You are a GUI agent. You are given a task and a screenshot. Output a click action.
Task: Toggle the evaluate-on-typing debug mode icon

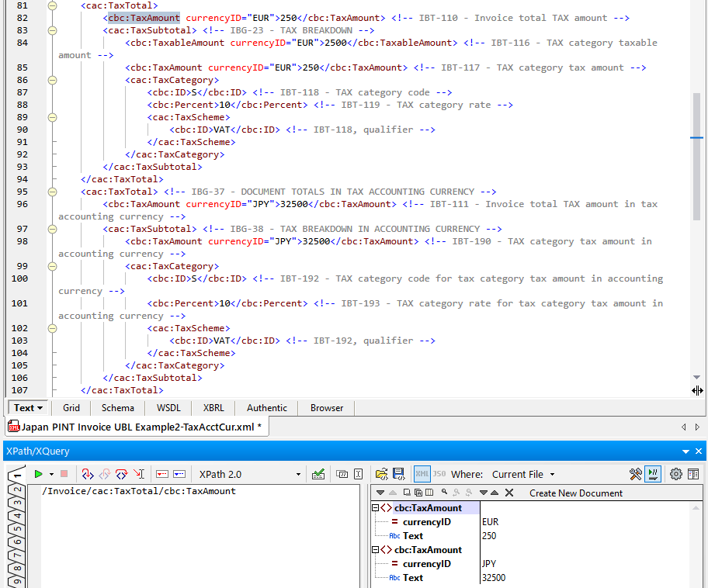(x=653, y=474)
